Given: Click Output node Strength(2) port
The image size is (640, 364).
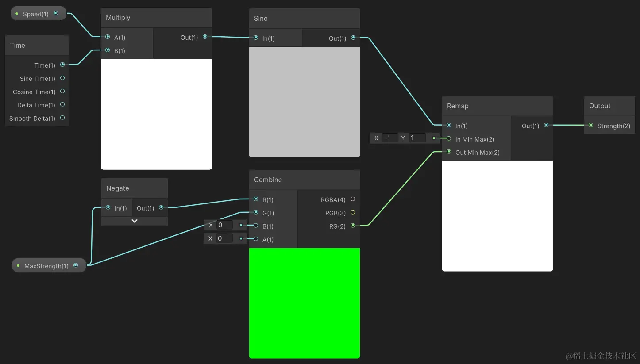Looking at the screenshot, I should point(591,126).
